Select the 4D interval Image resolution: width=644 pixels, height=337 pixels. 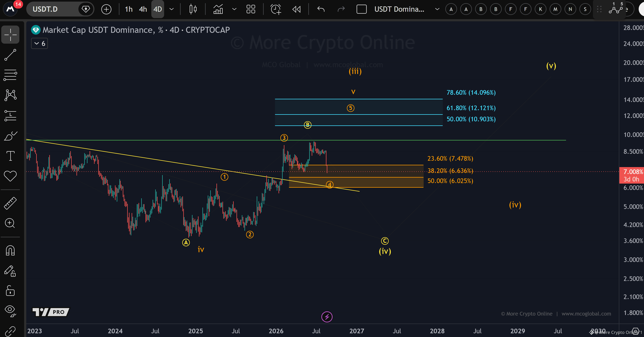coord(158,9)
